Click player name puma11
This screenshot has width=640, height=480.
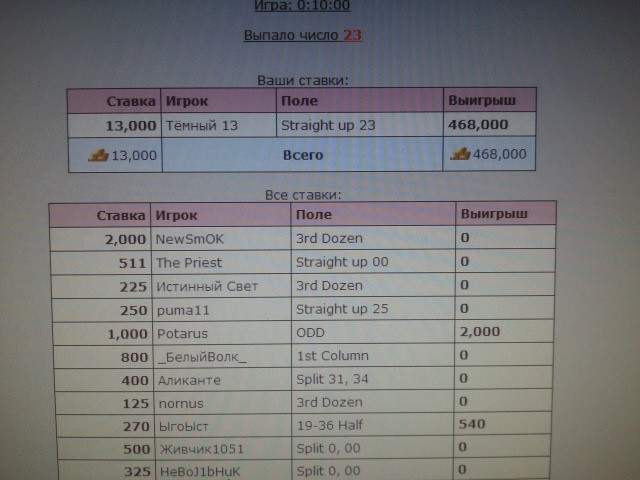pyautogui.click(x=183, y=311)
